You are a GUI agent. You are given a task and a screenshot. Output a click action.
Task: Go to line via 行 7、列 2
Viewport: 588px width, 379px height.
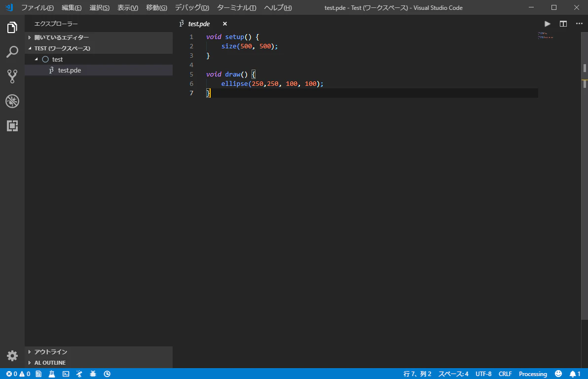tap(417, 374)
